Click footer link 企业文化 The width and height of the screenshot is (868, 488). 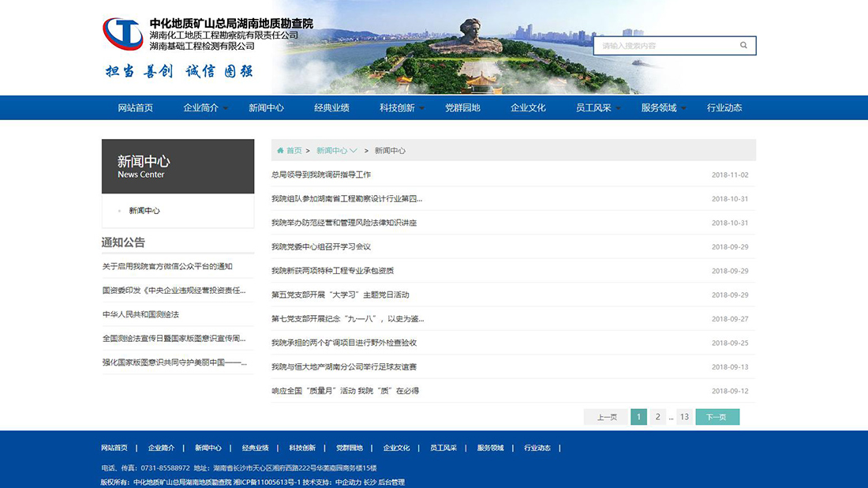click(x=396, y=448)
